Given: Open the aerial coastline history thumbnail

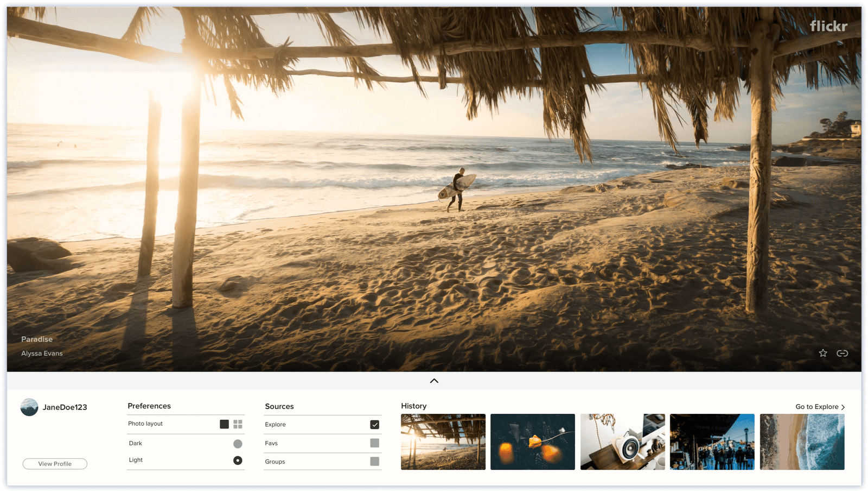Looking at the screenshot, I should click(x=802, y=441).
